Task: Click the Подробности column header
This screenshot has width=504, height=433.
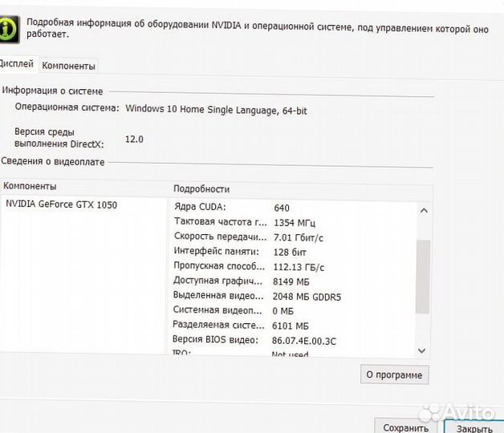Action: coord(201,189)
